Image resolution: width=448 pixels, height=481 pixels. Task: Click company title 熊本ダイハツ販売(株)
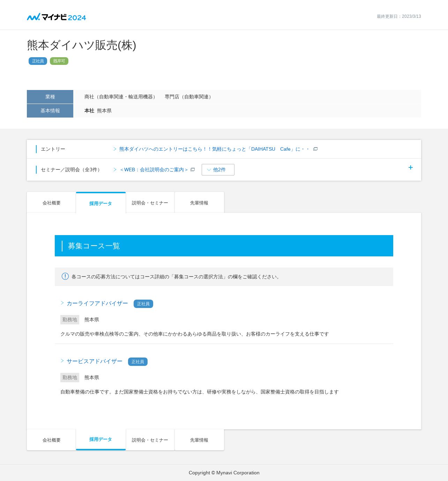pyautogui.click(x=82, y=45)
